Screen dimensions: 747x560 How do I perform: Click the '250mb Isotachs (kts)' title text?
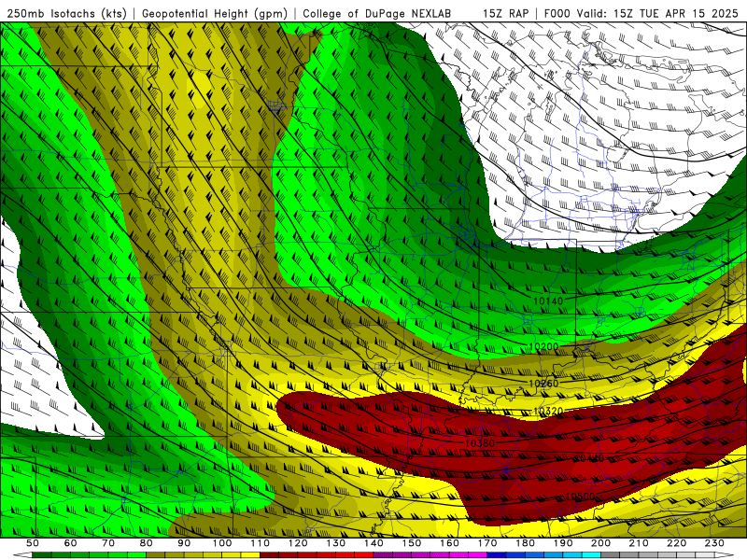coord(67,13)
